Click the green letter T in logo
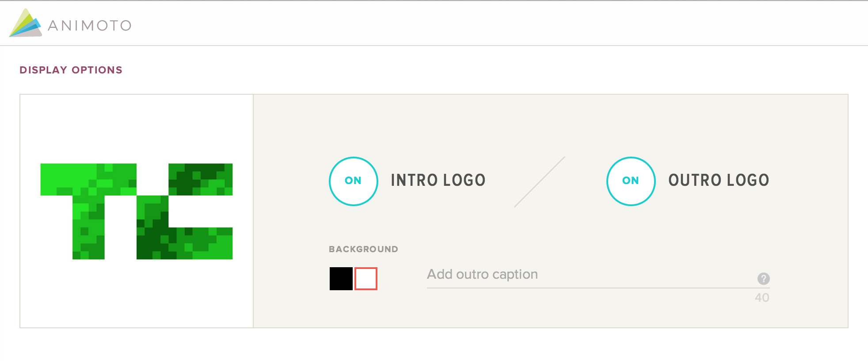Screen dimensions: 868x361 pyautogui.click(x=88, y=208)
